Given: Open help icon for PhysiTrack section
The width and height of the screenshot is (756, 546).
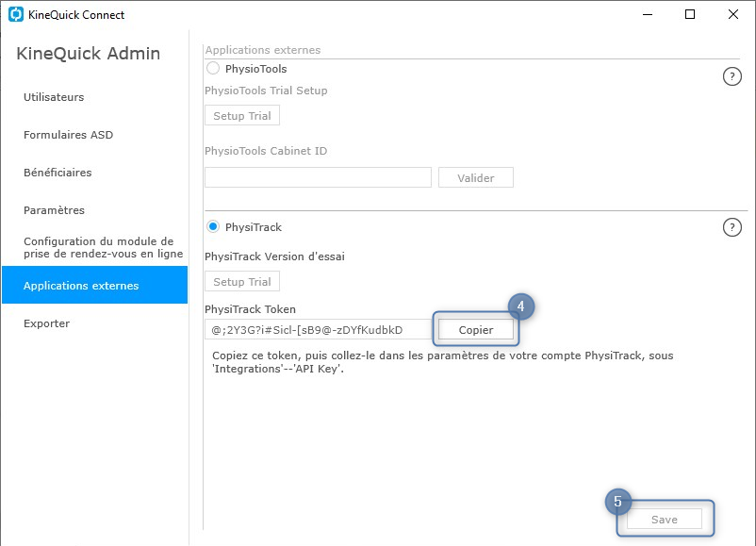Looking at the screenshot, I should coord(731,227).
